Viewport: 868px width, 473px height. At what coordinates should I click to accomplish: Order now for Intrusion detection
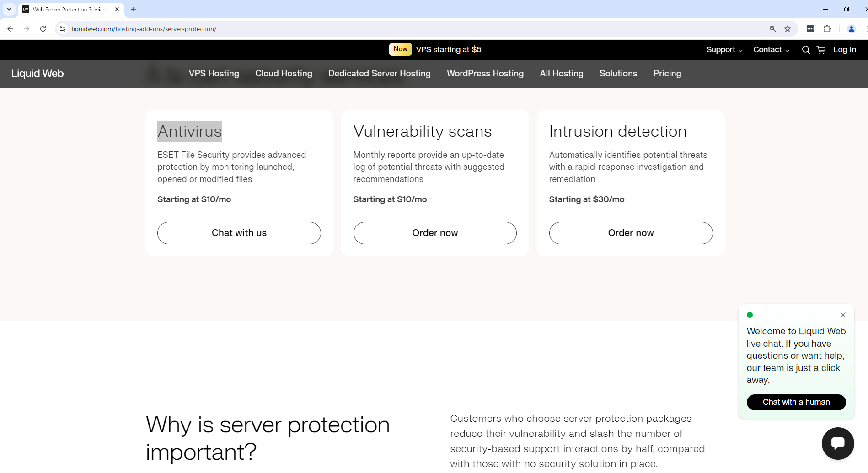(630, 233)
